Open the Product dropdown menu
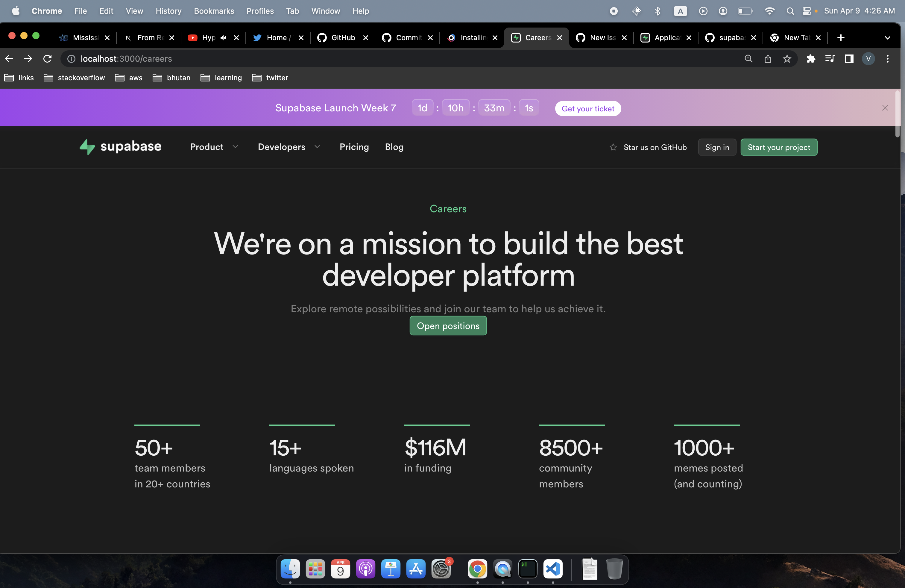The image size is (905, 588). pos(214,147)
